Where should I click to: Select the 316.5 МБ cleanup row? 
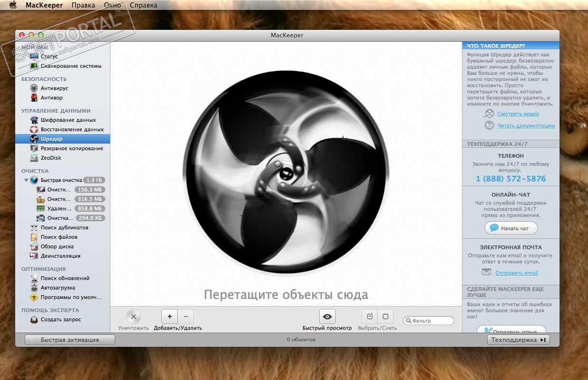pos(63,199)
